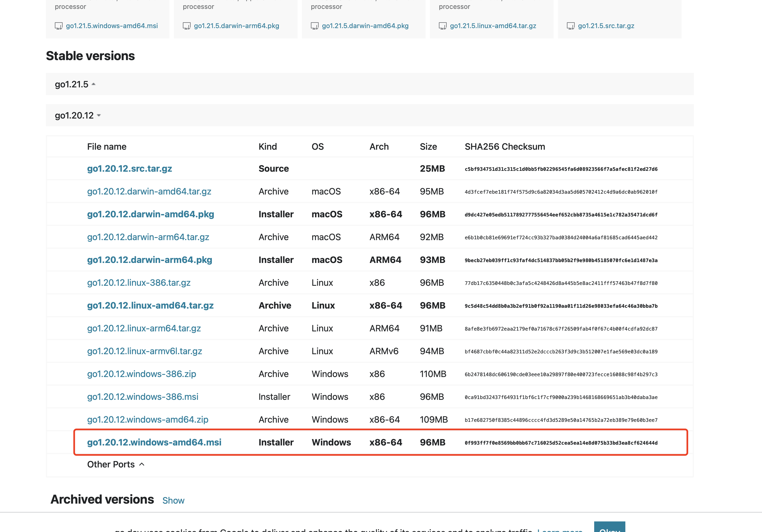This screenshot has width=762, height=532.
Task: Click the go1.21.5.linux-amd64.tar.gz featured link
Action: [x=493, y=26]
